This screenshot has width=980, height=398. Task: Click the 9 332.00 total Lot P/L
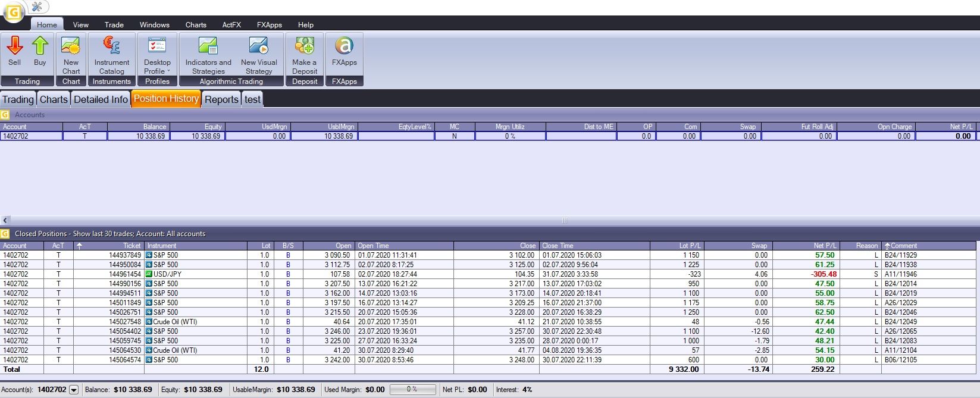pyautogui.click(x=684, y=369)
